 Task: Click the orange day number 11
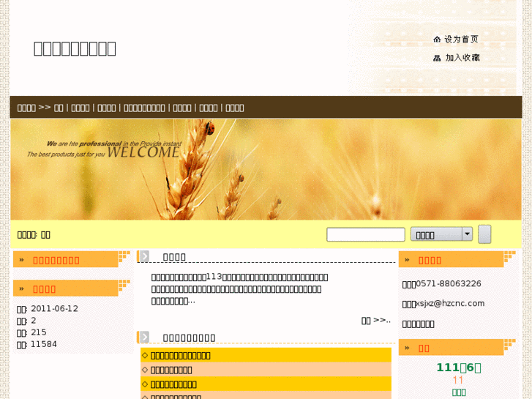coord(458,380)
